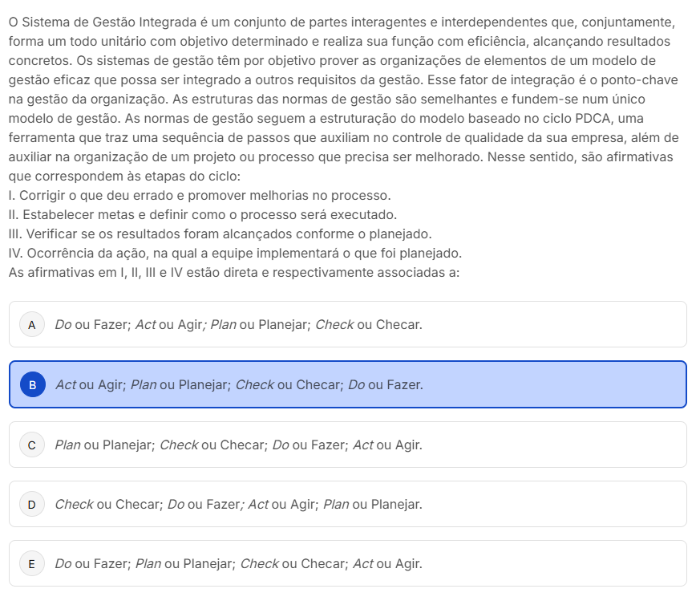
Task: Select the letter A answer badge
Action: coord(31,325)
